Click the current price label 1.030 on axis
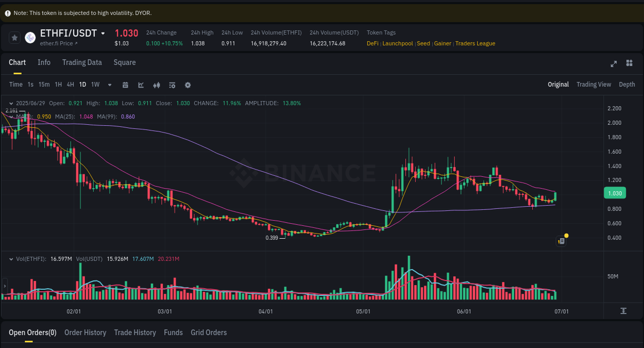 point(615,193)
